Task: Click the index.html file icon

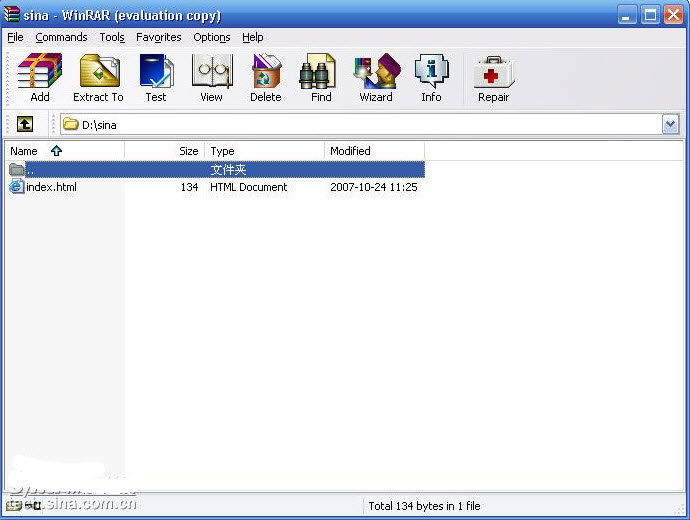Action: 17,187
